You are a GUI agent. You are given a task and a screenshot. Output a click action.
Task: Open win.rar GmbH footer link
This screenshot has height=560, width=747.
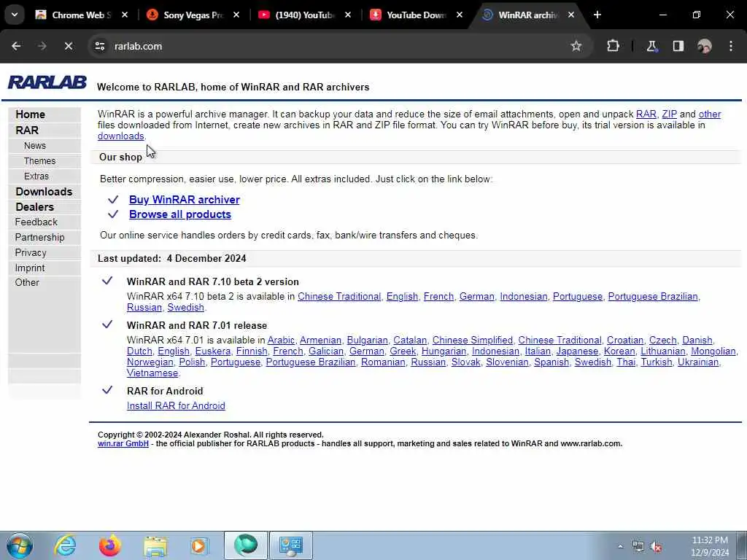pyautogui.click(x=123, y=444)
